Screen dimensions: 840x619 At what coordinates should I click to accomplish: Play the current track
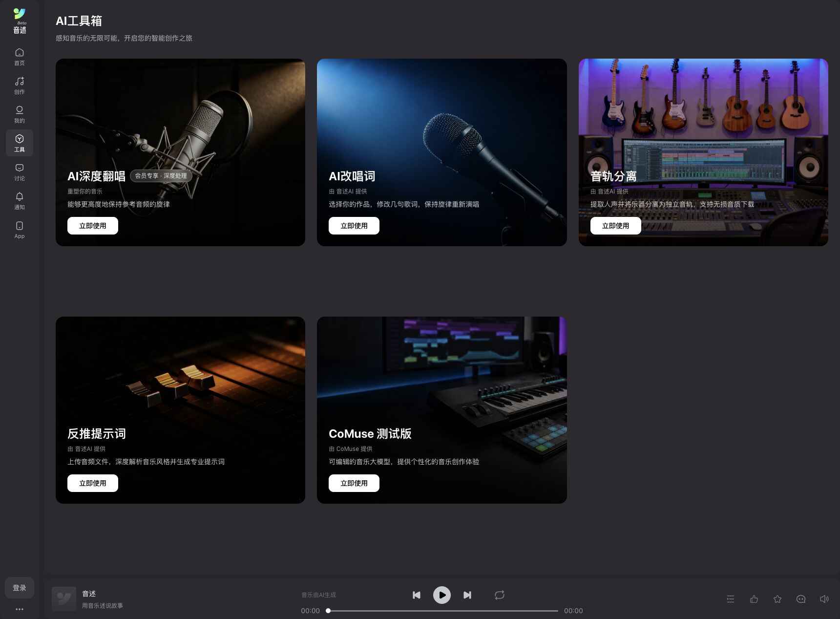pyautogui.click(x=442, y=595)
